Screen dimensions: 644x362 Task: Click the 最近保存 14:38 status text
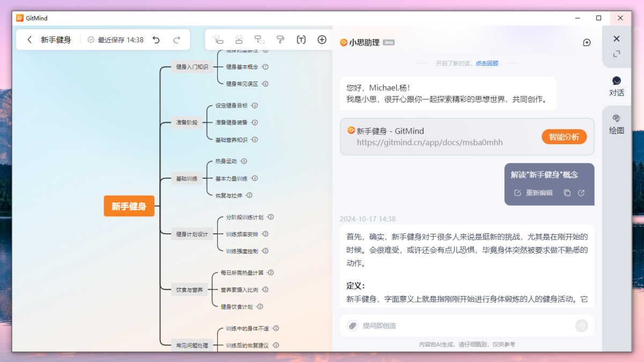121,40
